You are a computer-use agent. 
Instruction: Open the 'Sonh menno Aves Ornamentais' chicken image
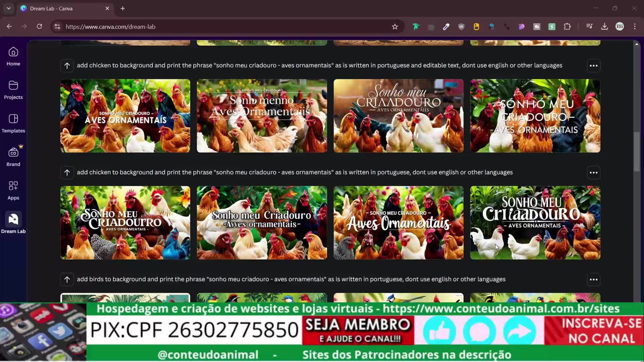[x=262, y=116]
